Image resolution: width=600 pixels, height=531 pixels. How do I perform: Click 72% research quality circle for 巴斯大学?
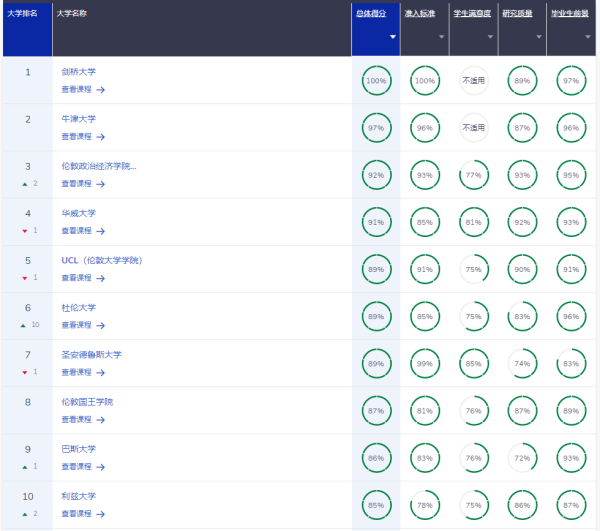click(x=522, y=458)
